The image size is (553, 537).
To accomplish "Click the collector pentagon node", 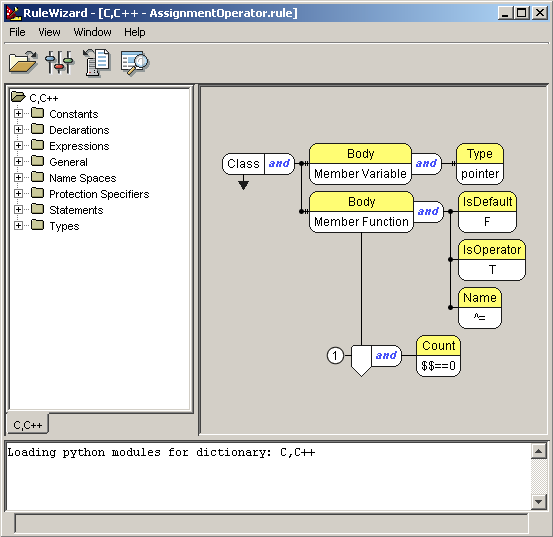I will click(x=361, y=360).
